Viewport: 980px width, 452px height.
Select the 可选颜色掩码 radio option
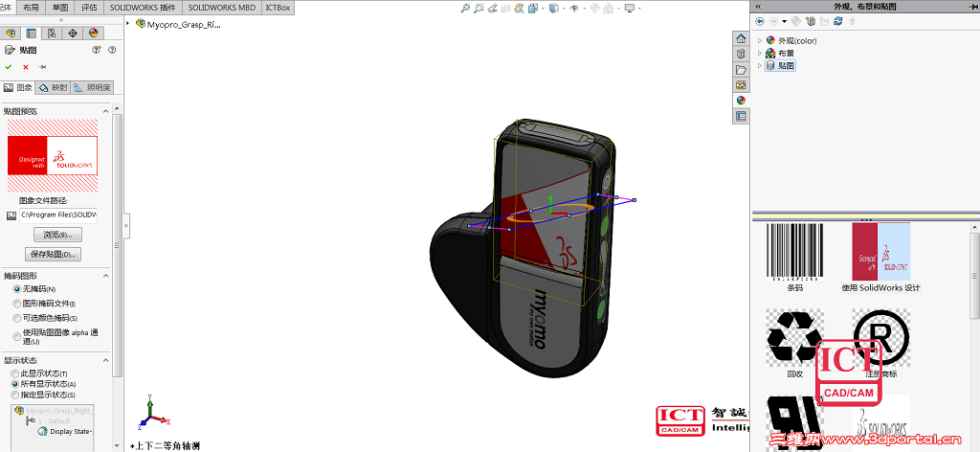point(16,318)
